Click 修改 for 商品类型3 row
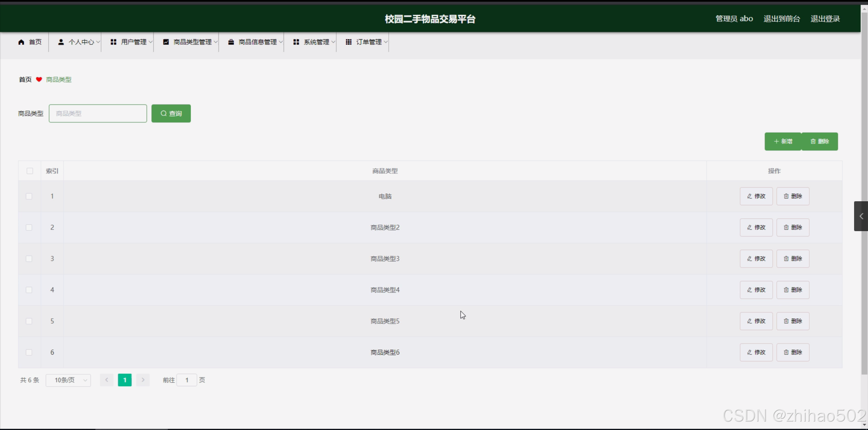868x430 pixels. (x=756, y=259)
